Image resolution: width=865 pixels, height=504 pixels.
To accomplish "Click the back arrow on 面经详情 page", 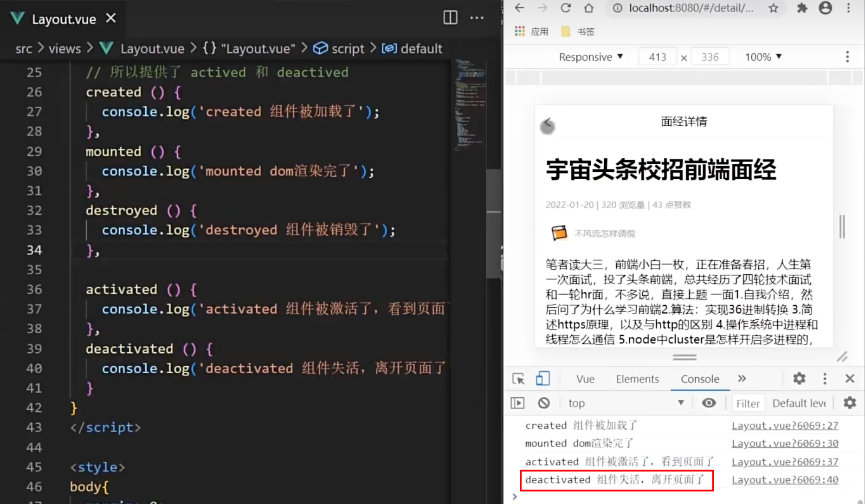I will point(548,124).
